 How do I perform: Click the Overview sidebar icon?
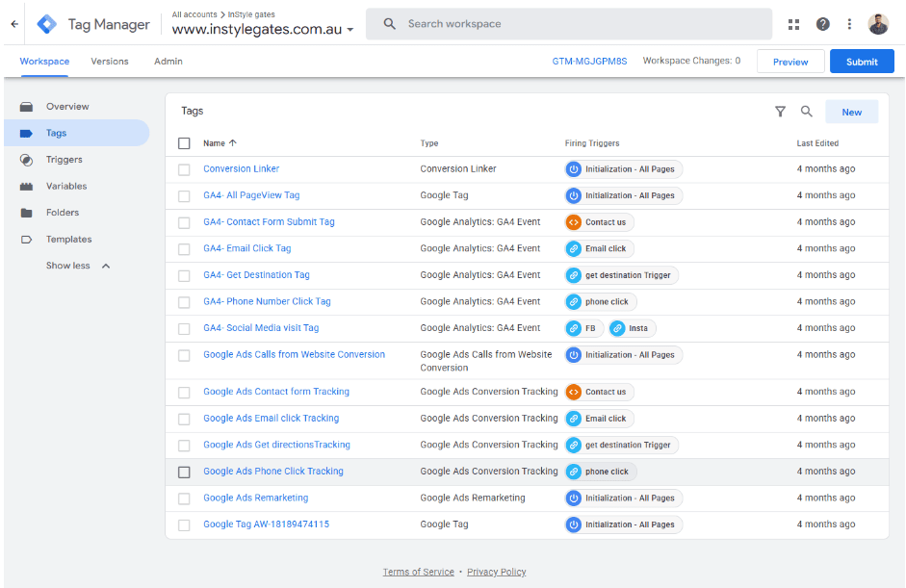point(26,107)
